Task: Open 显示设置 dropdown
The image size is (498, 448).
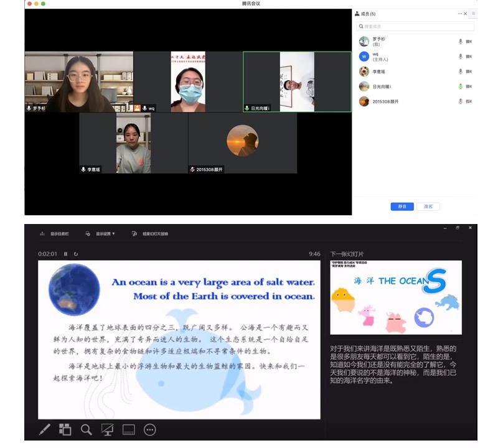Action: 105,234
